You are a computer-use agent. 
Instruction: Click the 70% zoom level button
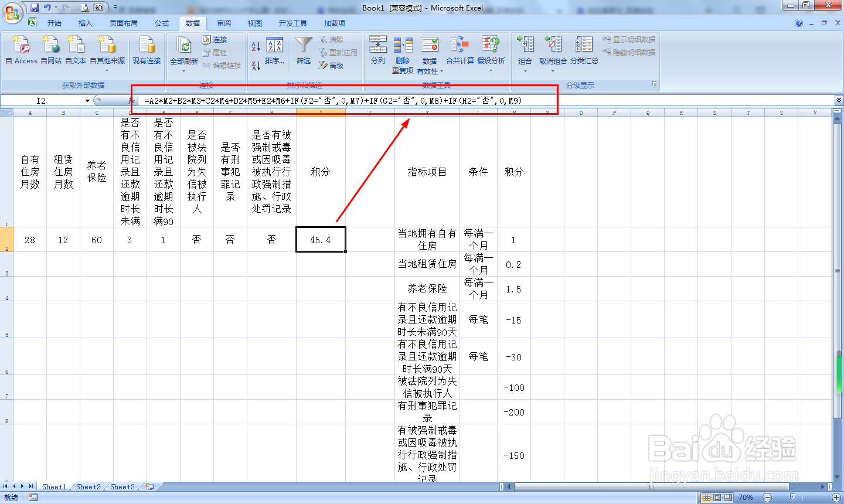pyautogui.click(x=746, y=498)
